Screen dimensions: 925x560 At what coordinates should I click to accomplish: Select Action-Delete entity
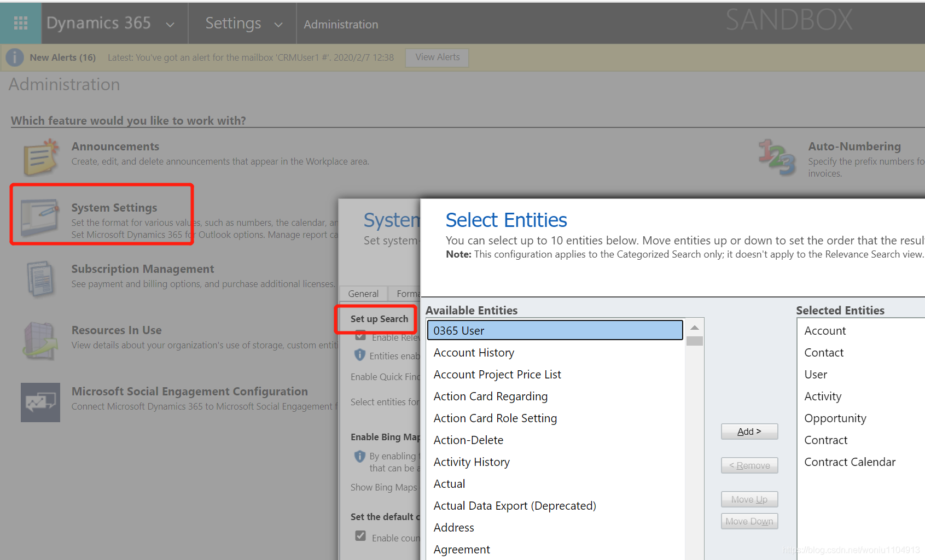(555, 440)
